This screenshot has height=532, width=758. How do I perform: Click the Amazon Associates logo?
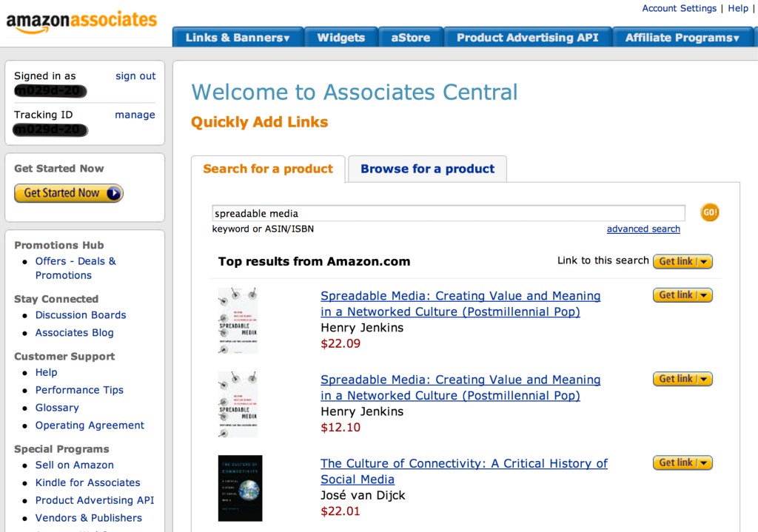coord(81,21)
